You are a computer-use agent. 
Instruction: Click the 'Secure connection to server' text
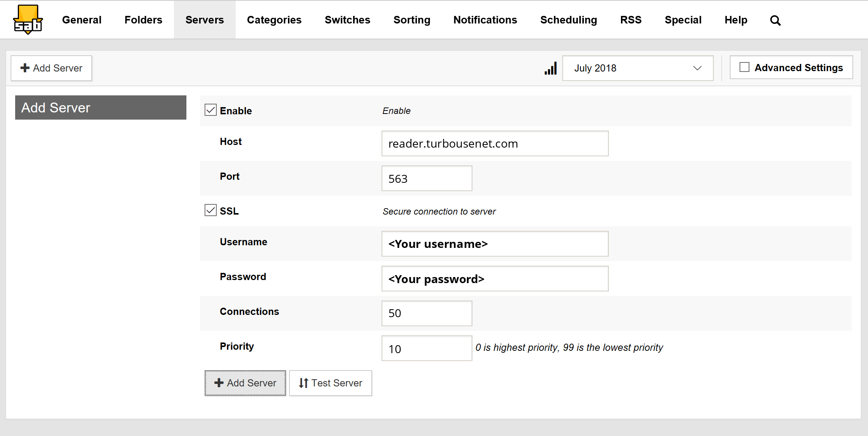(439, 212)
